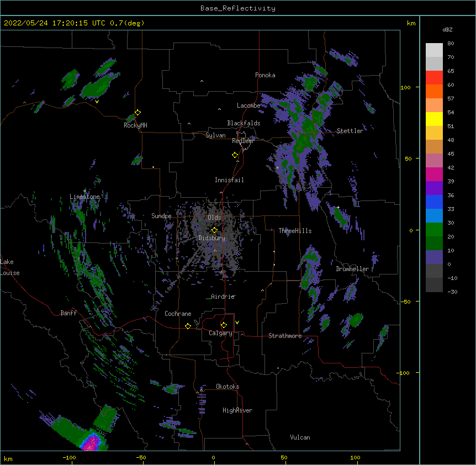The image size is (476, 465).
Task: Click the Stettler label
Action: click(350, 131)
